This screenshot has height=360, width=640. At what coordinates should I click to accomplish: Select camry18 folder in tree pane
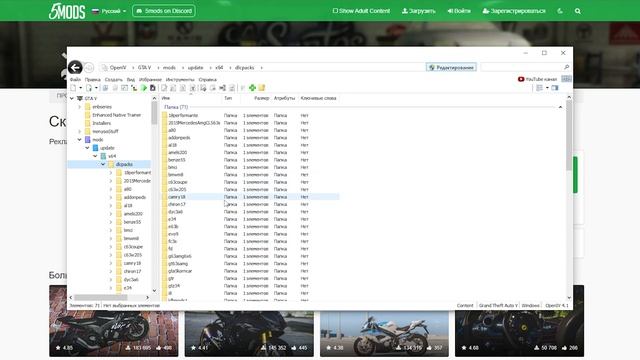point(132,263)
